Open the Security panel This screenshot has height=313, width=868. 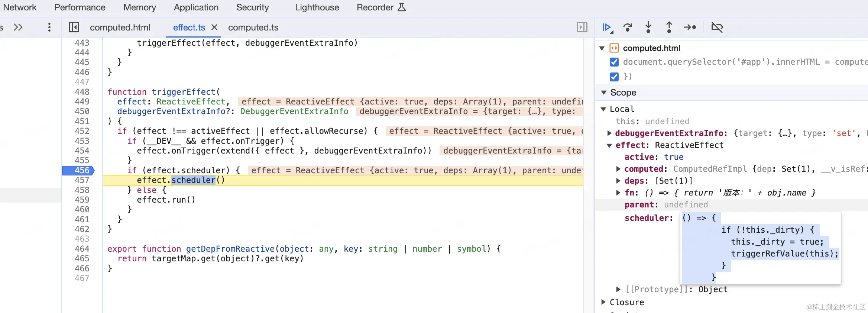click(252, 7)
